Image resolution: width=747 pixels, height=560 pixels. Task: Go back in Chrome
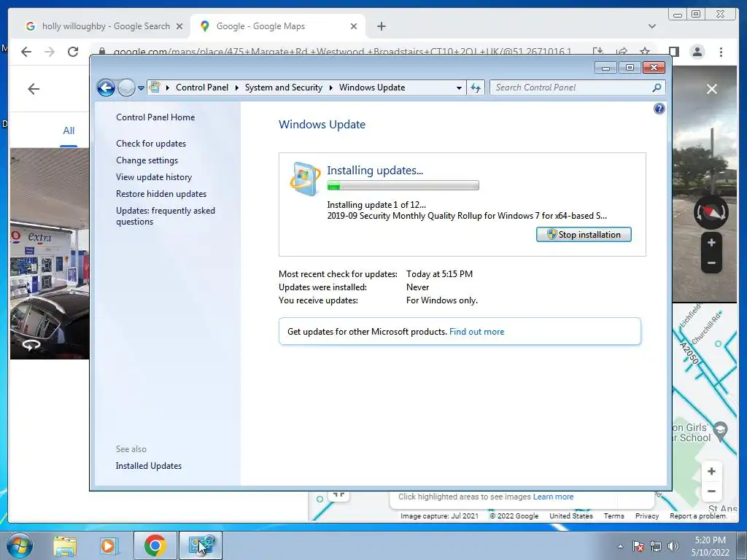[26, 52]
